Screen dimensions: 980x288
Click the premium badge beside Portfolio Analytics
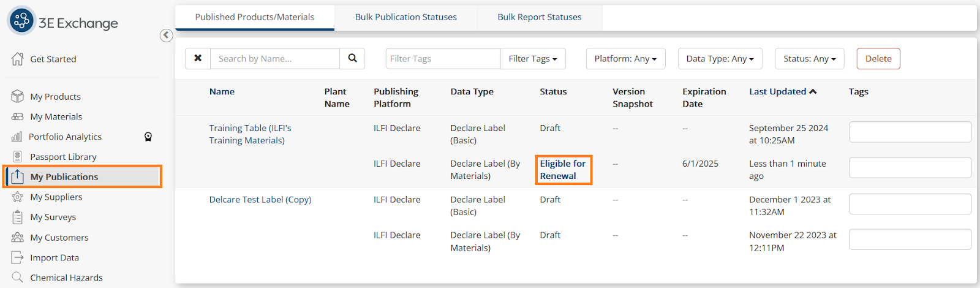(x=148, y=137)
